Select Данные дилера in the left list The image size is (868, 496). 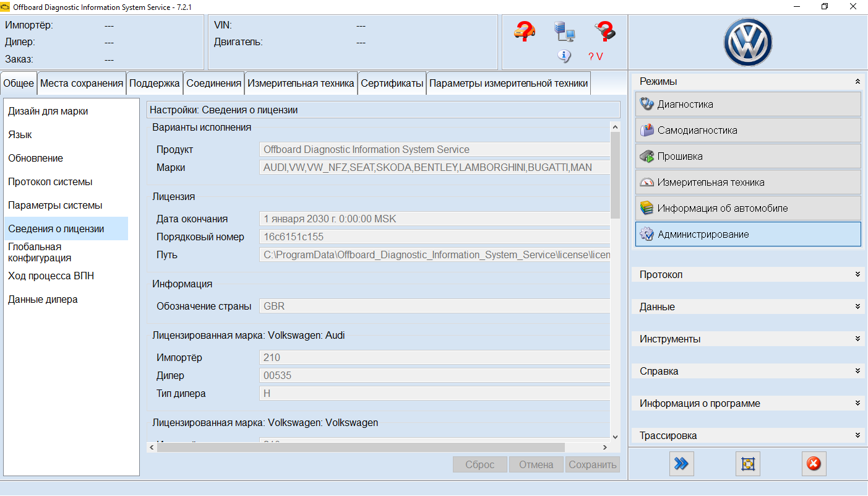click(43, 300)
